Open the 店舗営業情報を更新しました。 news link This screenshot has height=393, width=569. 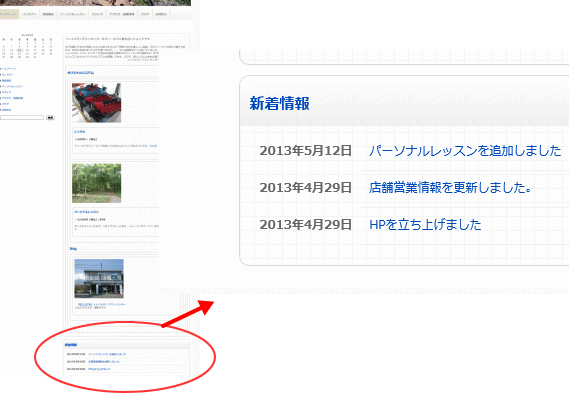(450, 188)
